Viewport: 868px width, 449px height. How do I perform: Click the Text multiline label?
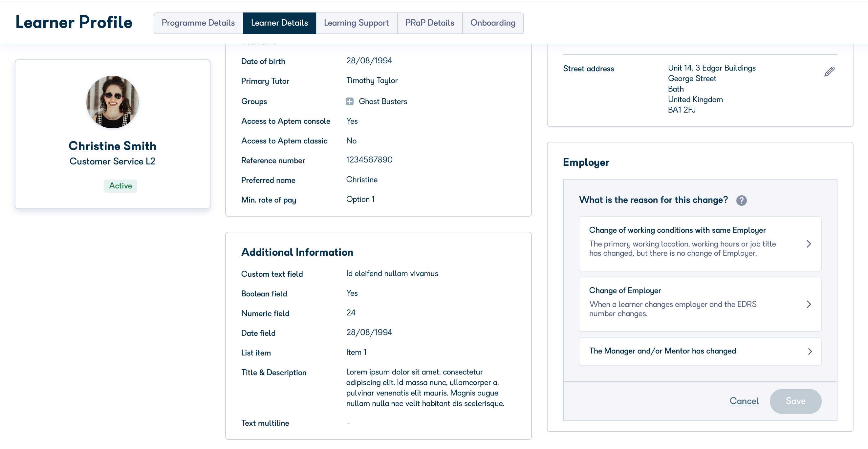point(265,423)
